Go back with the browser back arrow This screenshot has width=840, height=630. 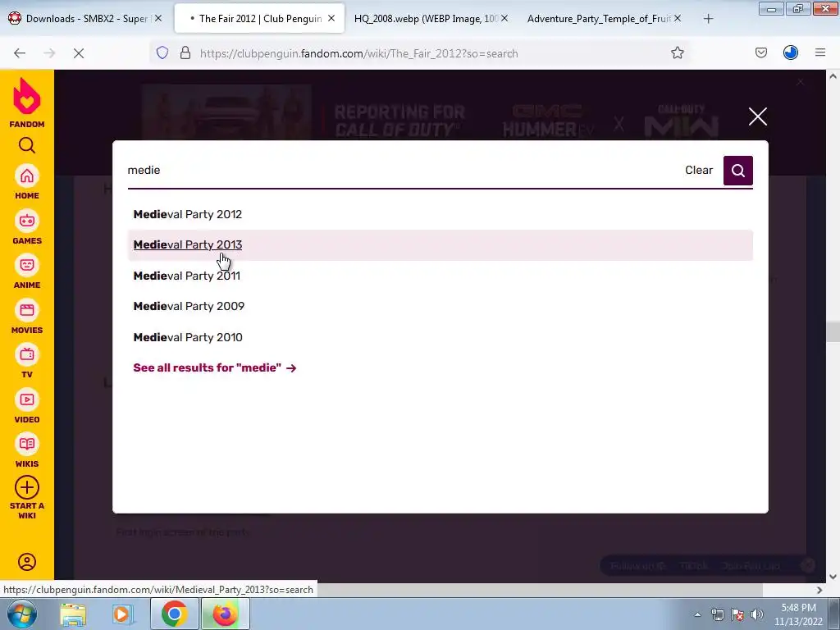click(x=20, y=53)
